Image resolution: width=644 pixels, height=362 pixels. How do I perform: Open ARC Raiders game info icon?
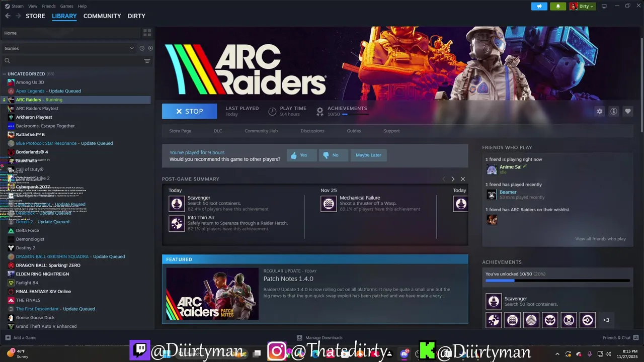point(613,111)
